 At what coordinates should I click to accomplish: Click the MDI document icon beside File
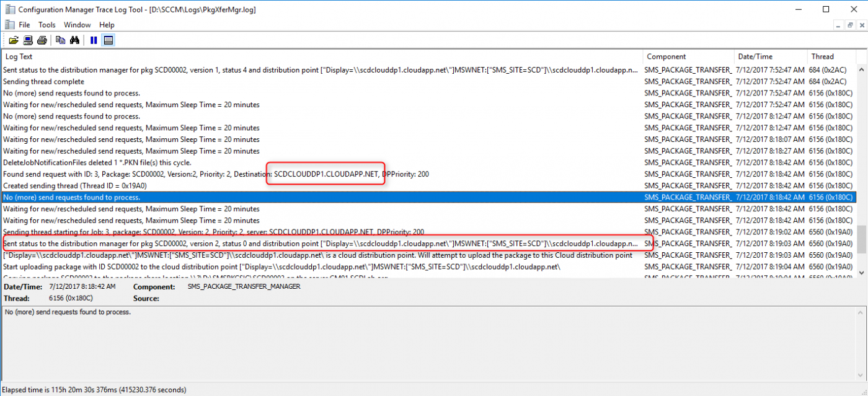(x=9, y=25)
